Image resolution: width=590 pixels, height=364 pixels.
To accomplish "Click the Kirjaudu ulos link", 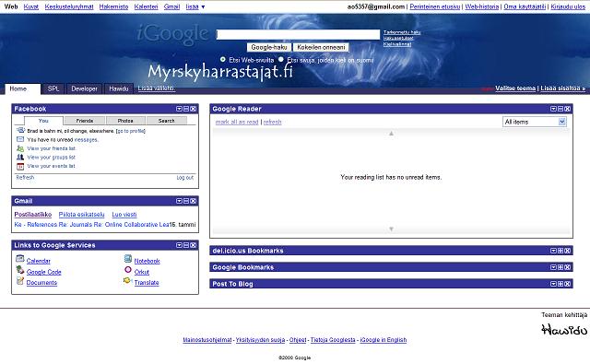I will click(568, 6).
